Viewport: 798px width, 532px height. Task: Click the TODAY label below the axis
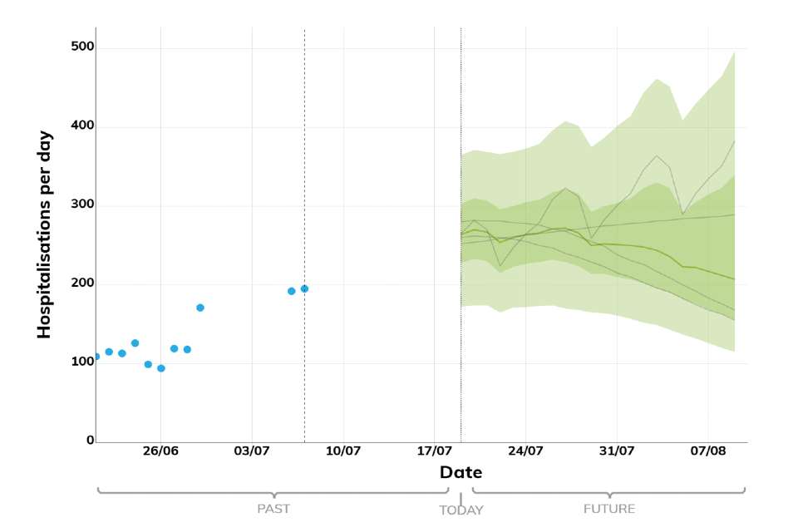pyautogui.click(x=461, y=510)
